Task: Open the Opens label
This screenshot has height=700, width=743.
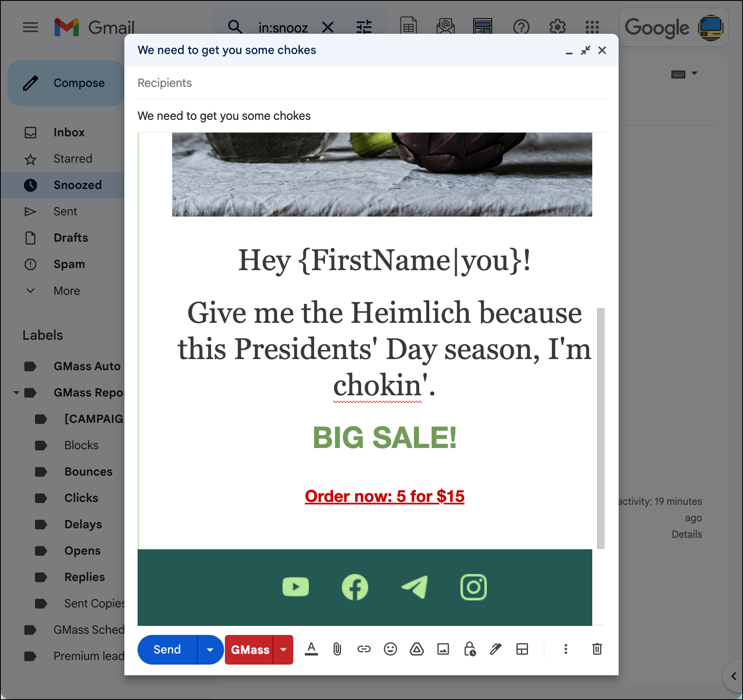Action: [x=82, y=551]
